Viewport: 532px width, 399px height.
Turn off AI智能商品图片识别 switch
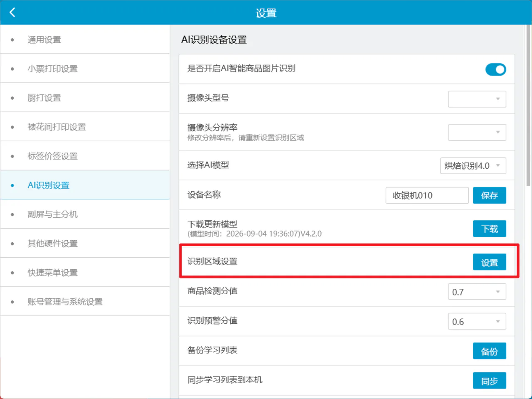[x=495, y=69]
